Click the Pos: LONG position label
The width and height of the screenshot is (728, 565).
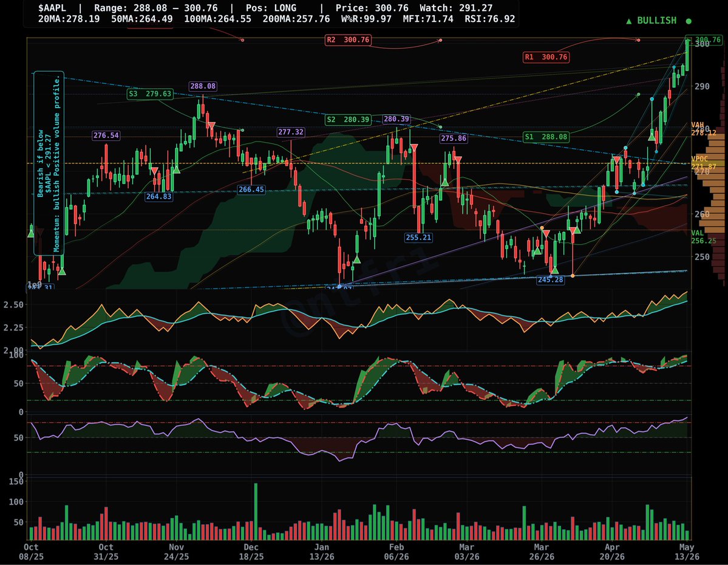click(271, 8)
